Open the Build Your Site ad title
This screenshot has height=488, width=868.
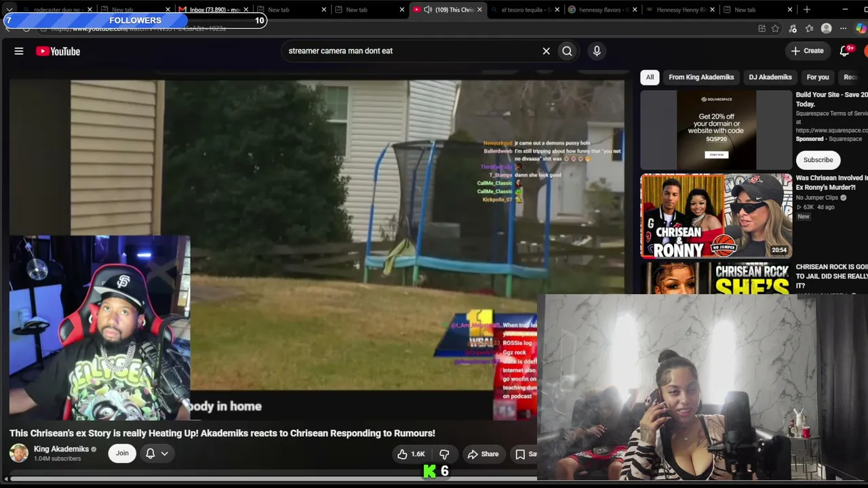point(832,100)
